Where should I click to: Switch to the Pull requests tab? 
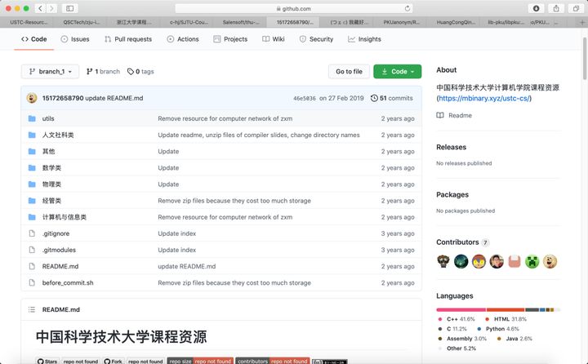[x=128, y=39]
